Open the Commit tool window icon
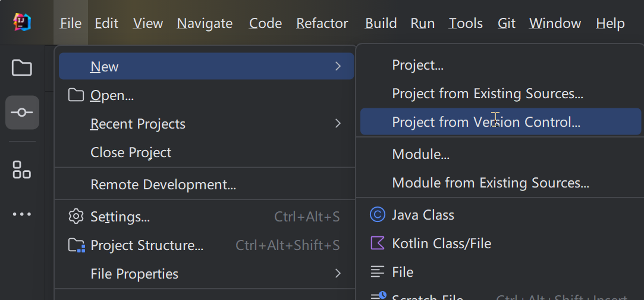 [22, 112]
